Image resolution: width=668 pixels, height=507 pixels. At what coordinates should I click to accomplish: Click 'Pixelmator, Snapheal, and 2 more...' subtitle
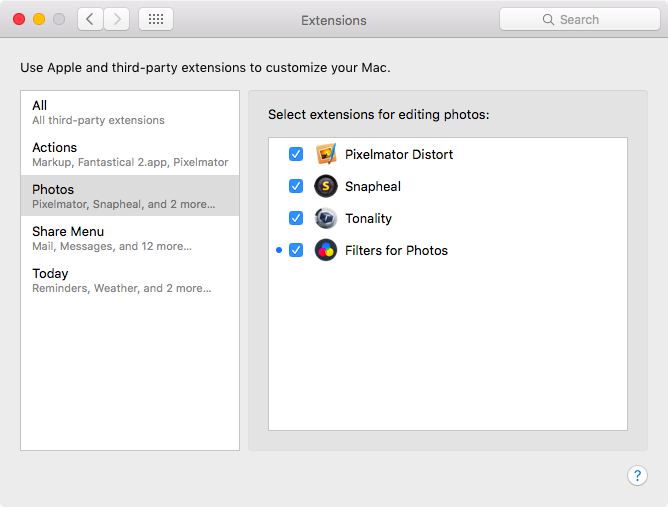[124, 204]
